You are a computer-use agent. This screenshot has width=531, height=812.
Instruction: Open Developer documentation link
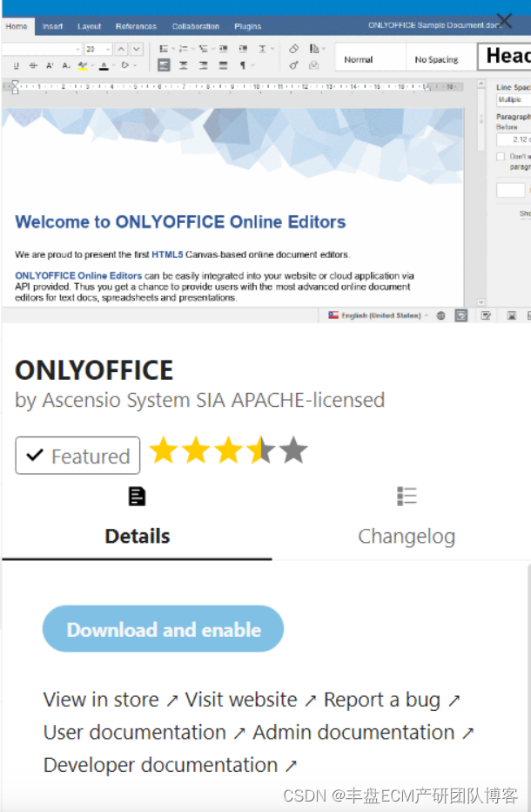(170, 766)
